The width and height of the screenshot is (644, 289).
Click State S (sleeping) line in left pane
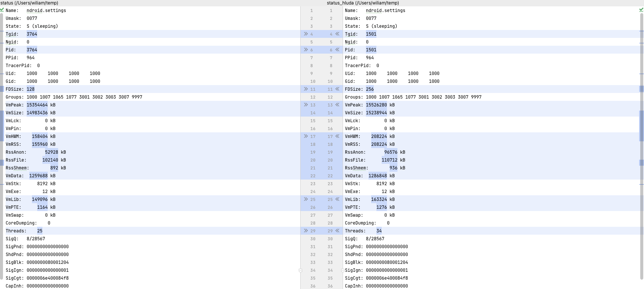pos(32,26)
